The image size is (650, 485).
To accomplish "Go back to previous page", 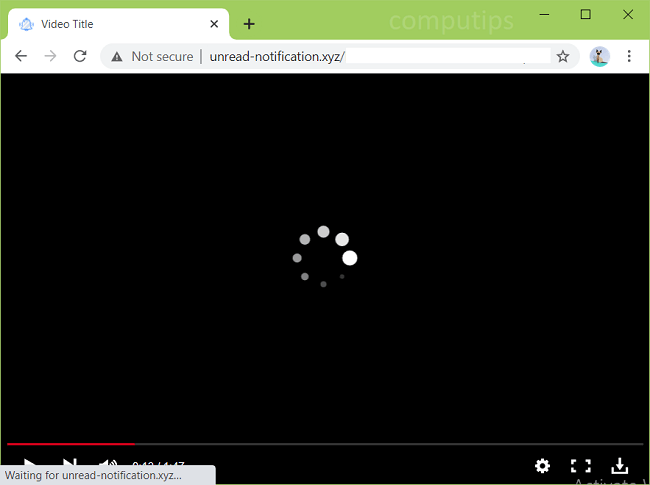I will [x=21, y=57].
